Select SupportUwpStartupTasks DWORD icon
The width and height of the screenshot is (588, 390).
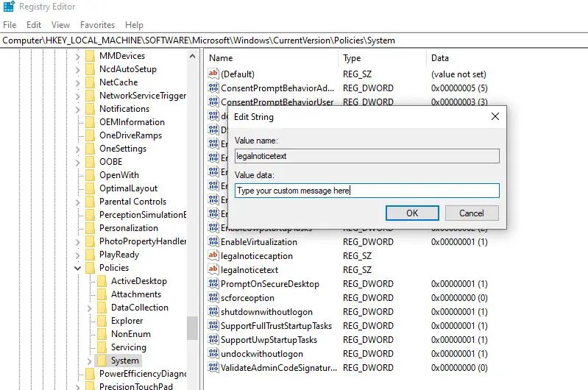pyautogui.click(x=213, y=339)
